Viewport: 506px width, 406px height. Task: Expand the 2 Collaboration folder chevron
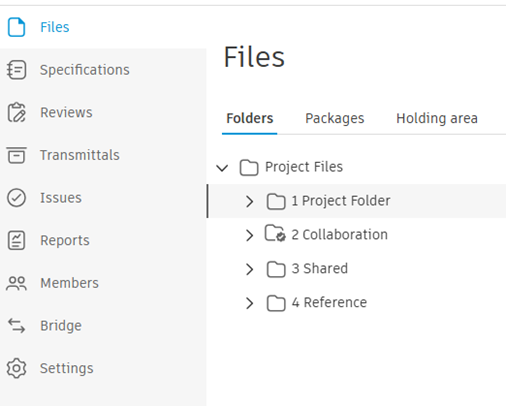249,235
